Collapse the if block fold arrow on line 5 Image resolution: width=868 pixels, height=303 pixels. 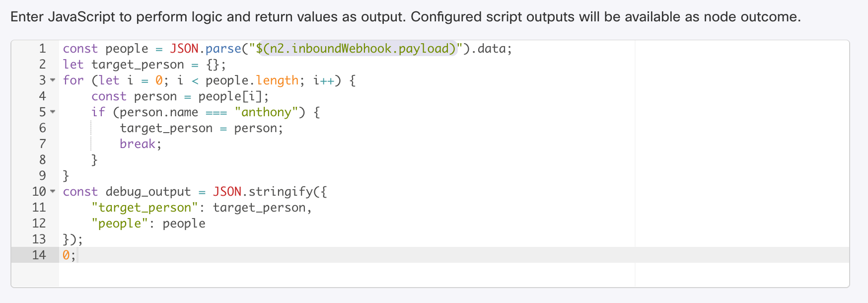click(53, 112)
